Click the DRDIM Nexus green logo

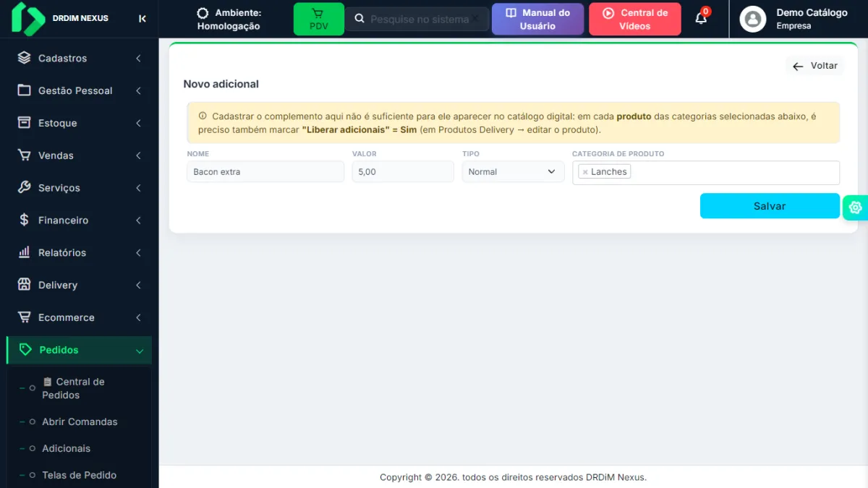click(x=29, y=19)
